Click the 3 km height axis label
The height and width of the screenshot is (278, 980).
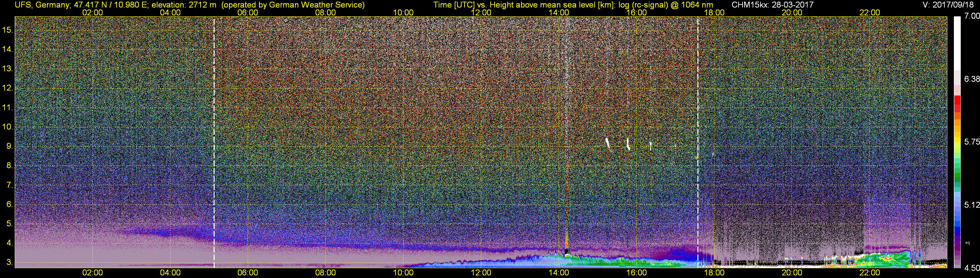[9, 263]
